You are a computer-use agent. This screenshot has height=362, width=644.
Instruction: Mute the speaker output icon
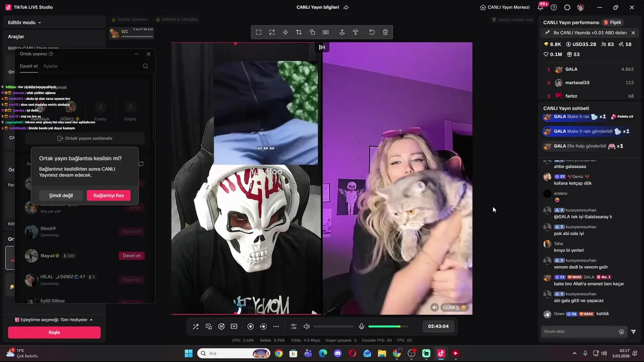306,326
